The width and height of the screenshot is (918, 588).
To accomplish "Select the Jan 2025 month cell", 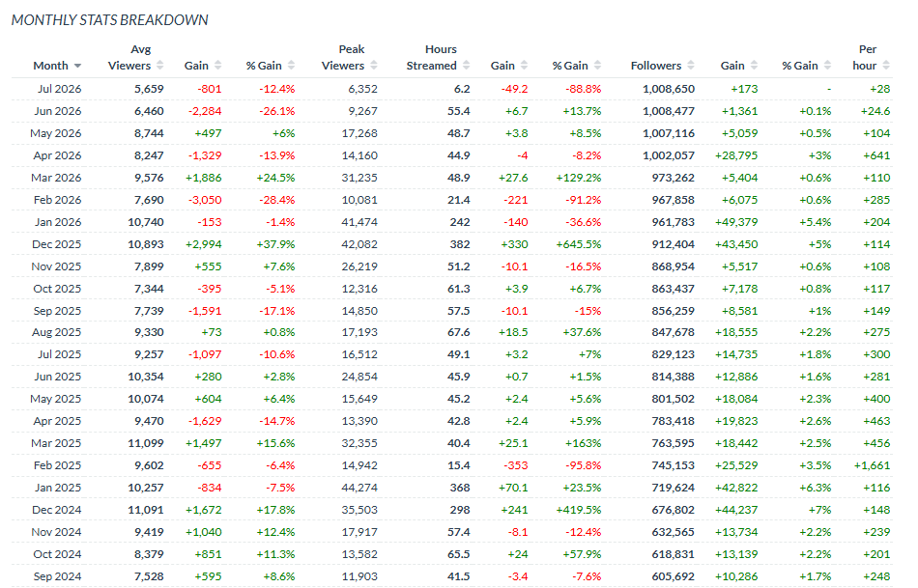I will pyautogui.click(x=58, y=488).
